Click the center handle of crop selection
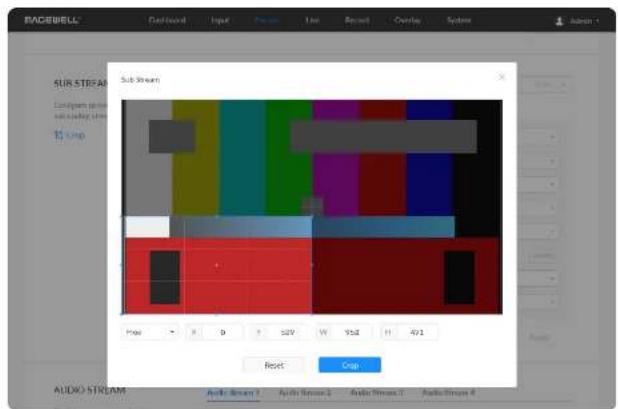Screen dimensions: 618x409 tap(216, 265)
